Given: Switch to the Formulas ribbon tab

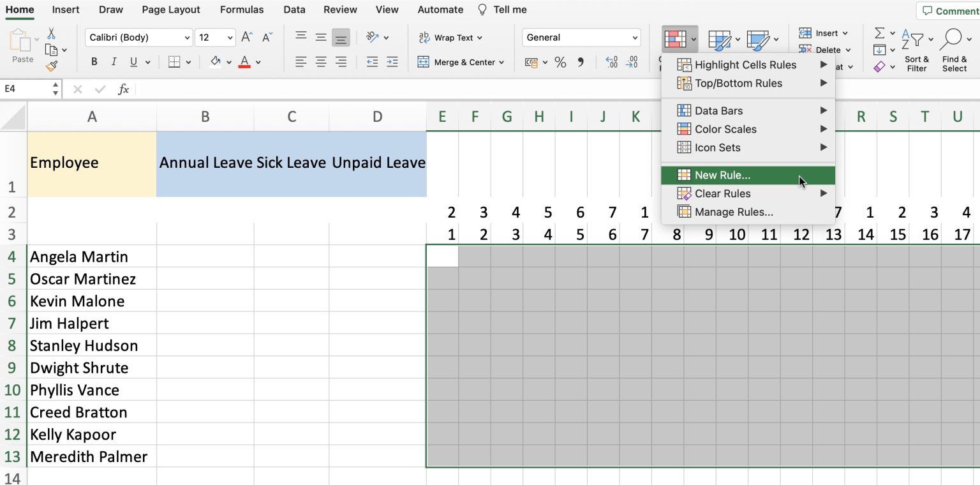Looking at the screenshot, I should [242, 10].
